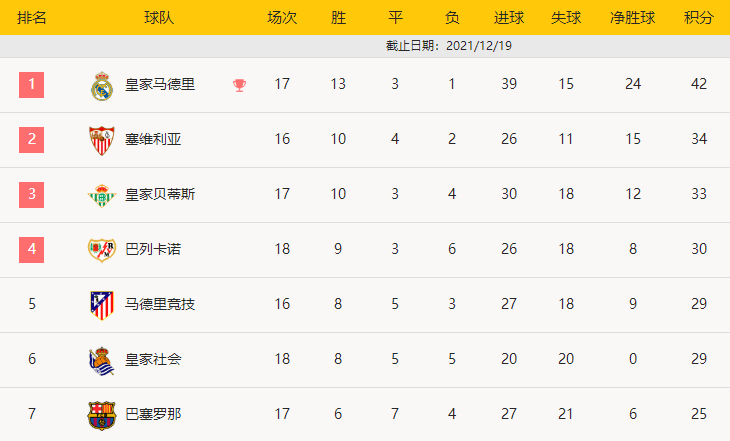
Task: Click the Barcelona club crest
Action: coord(102,414)
